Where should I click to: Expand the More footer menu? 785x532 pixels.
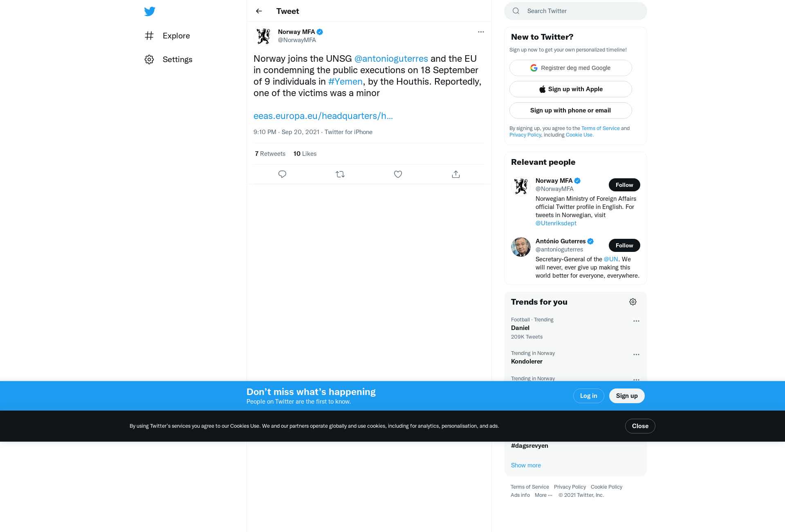[543, 495]
